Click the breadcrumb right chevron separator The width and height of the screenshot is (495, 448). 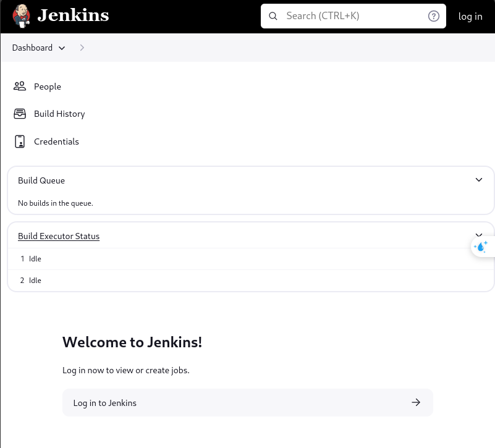click(82, 48)
